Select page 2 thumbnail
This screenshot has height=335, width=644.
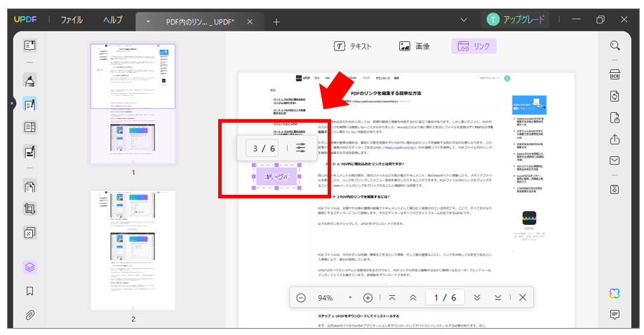(133, 249)
